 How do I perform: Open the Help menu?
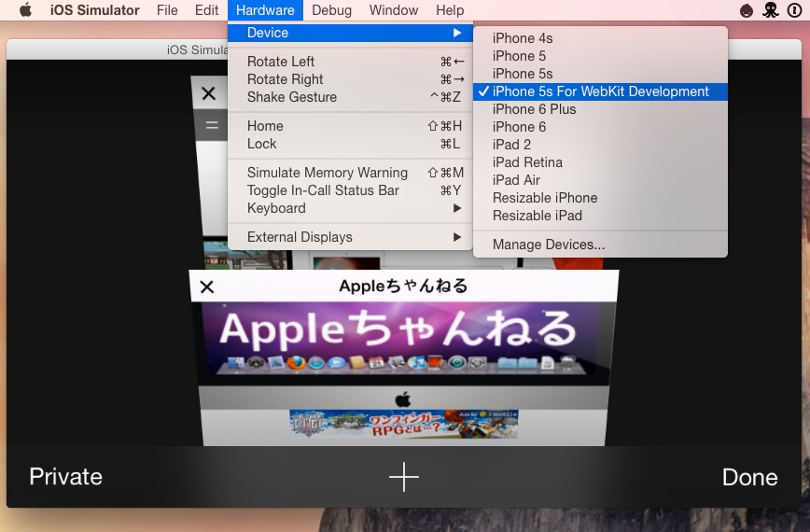click(x=450, y=10)
